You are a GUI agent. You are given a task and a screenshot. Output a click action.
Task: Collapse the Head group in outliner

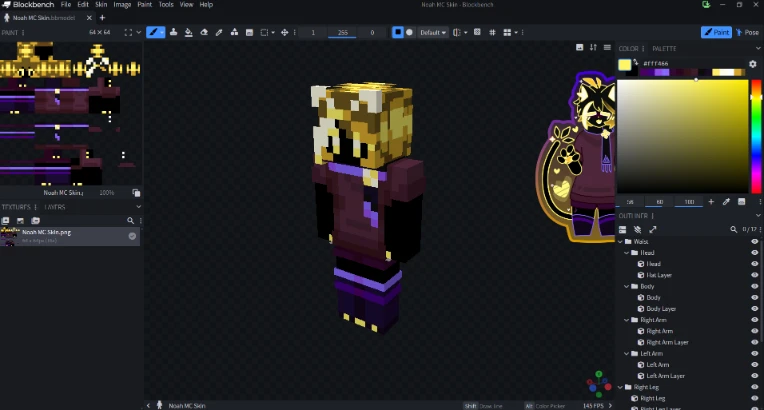coord(627,253)
